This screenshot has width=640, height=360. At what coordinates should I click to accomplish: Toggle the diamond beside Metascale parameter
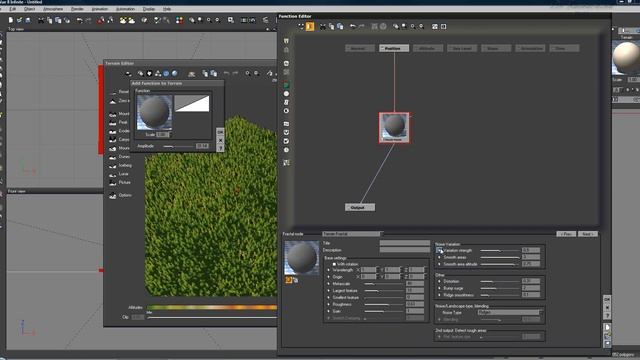329,284
